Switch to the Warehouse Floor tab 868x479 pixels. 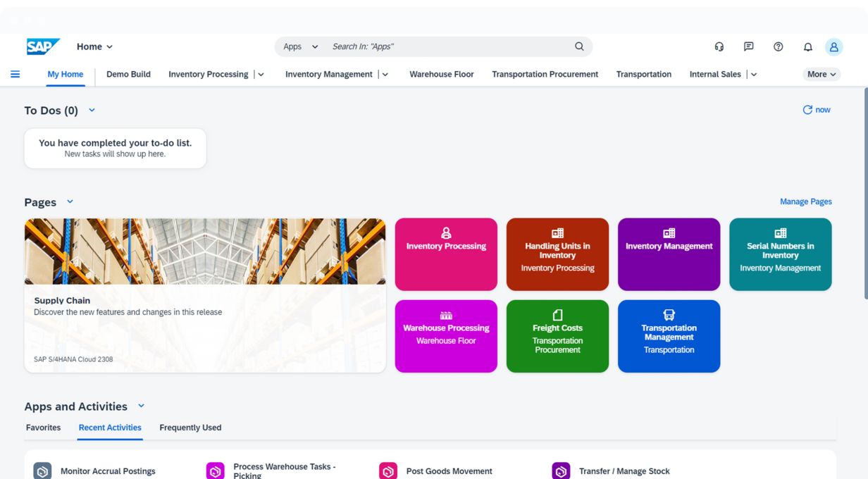point(441,74)
